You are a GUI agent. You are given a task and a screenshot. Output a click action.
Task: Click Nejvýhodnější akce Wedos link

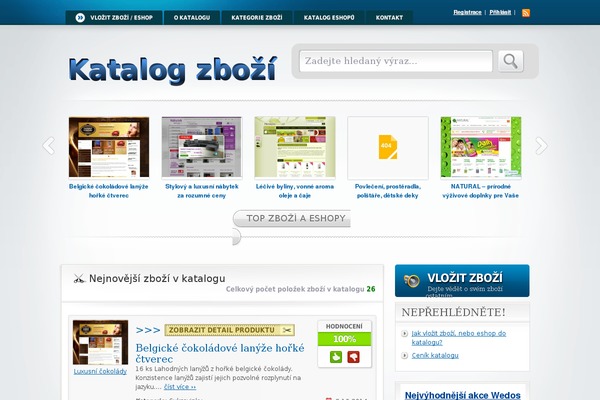pos(462,395)
